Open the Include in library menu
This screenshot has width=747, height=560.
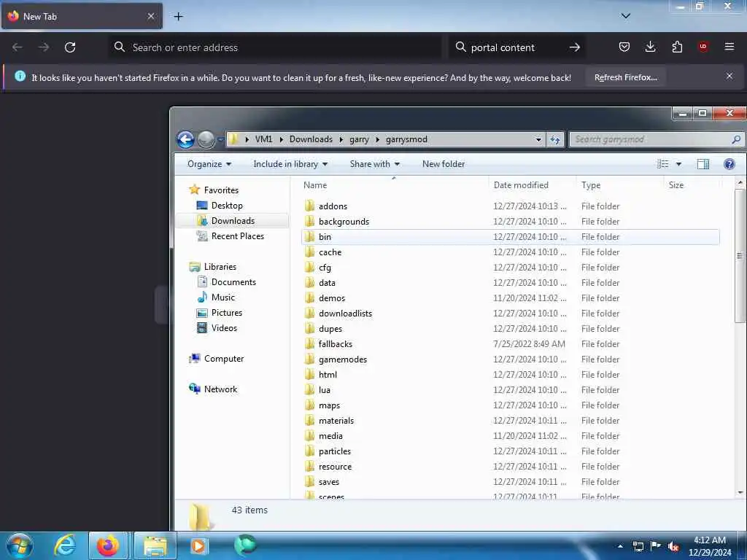point(290,164)
